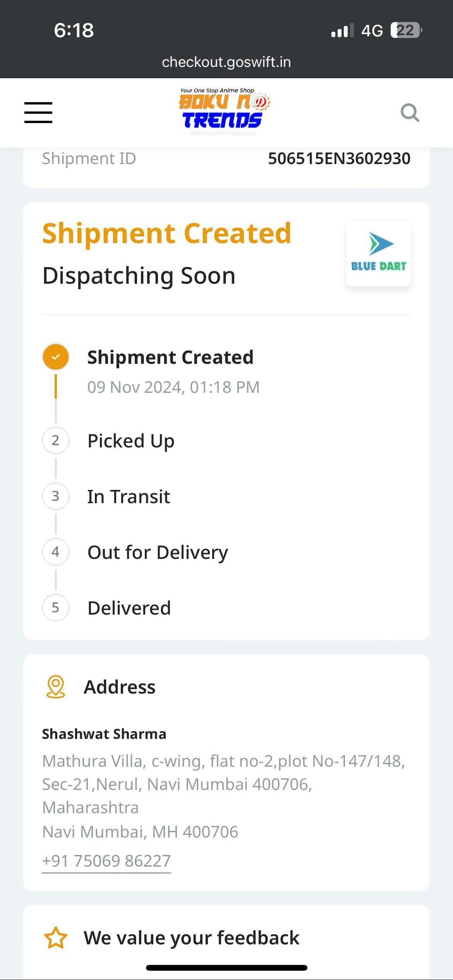Open the hamburger menu
453x980 pixels.
[x=38, y=113]
